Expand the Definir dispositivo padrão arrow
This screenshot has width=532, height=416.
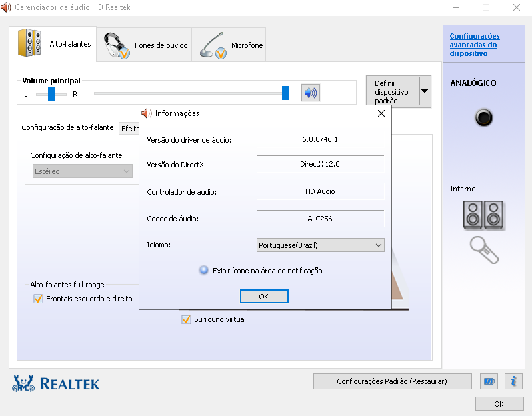[425, 91]
